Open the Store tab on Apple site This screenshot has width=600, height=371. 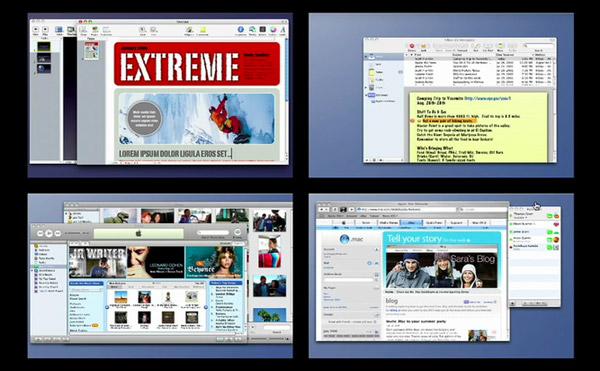366,222
